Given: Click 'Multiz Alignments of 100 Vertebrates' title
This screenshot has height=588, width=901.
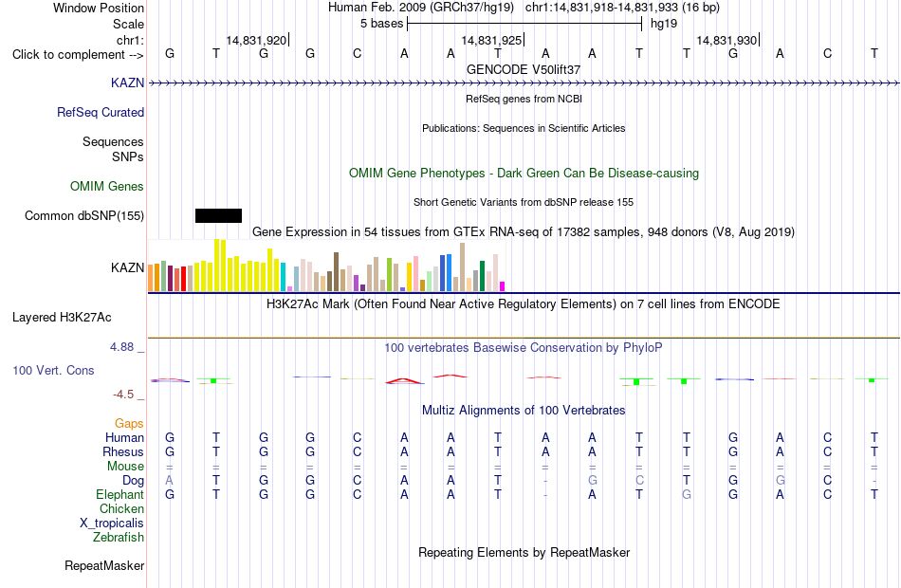Looking at the screenshot, I should point(524,410).
